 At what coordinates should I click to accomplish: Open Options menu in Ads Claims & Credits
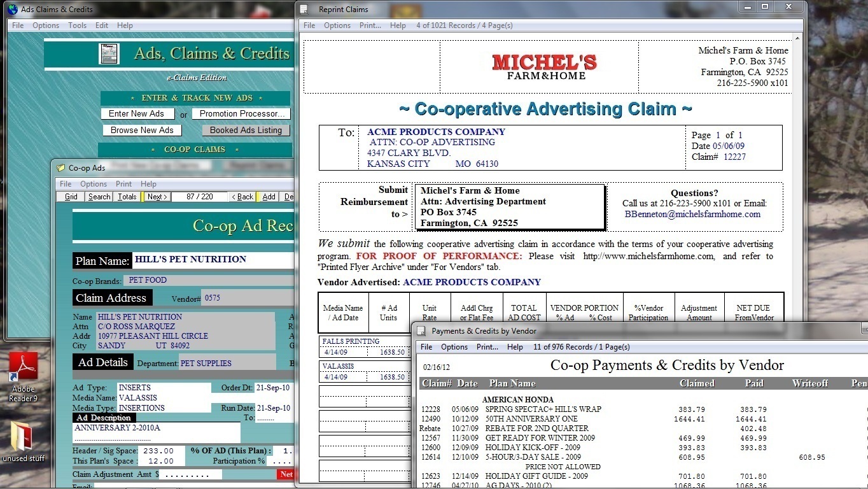point(46,25)
